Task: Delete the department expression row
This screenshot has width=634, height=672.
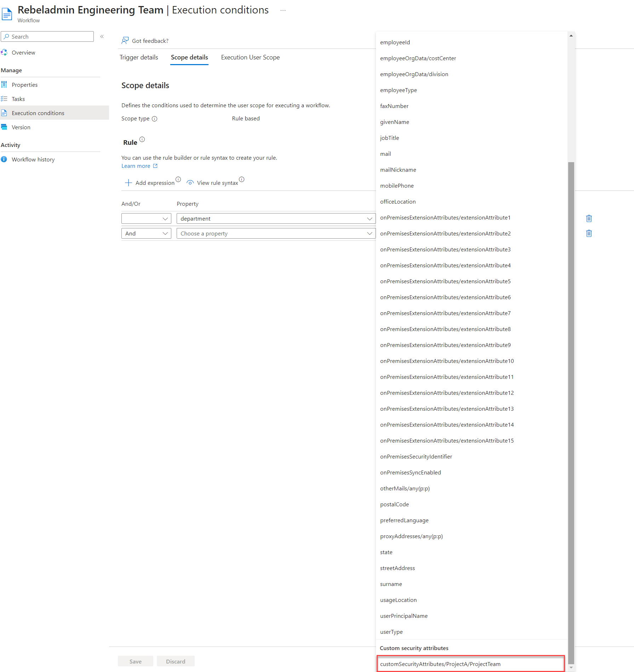Action: pos(589,218)
